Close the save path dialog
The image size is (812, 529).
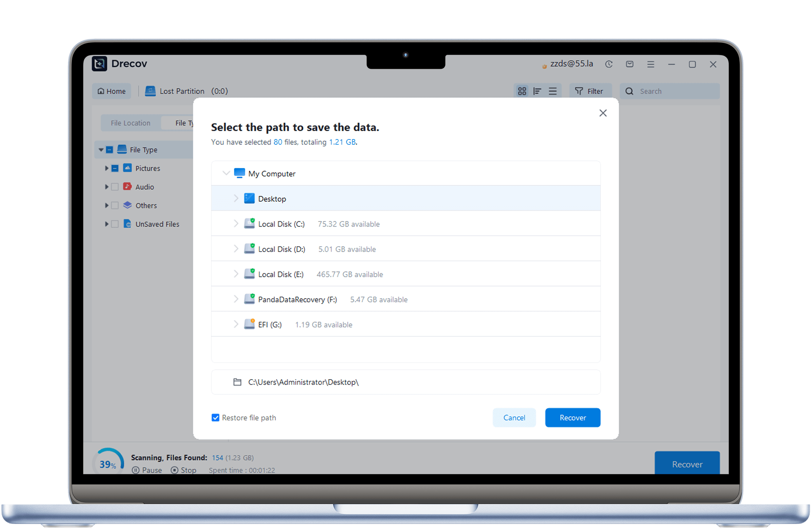[x=603, y=113]
